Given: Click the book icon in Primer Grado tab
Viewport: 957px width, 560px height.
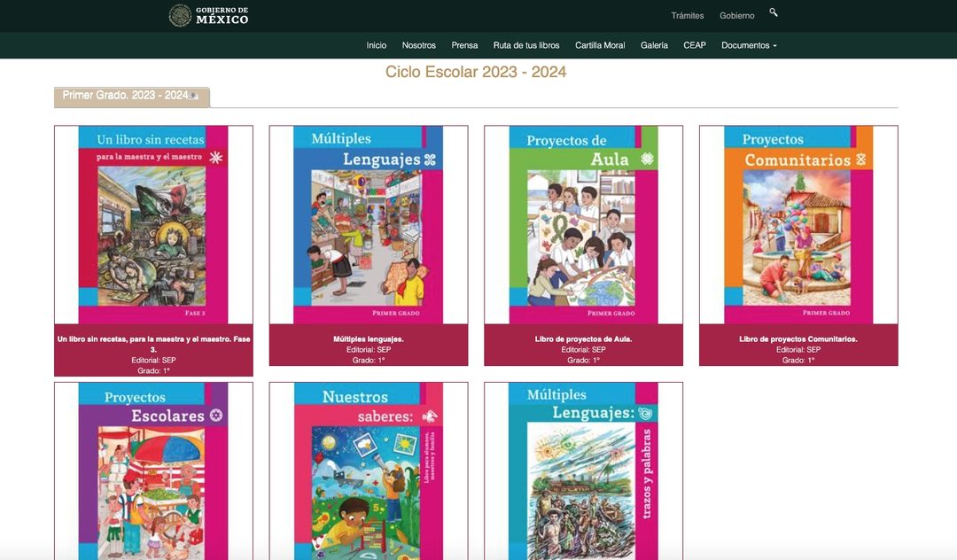Looking at the screenshot, I should (x=193, y=96).
